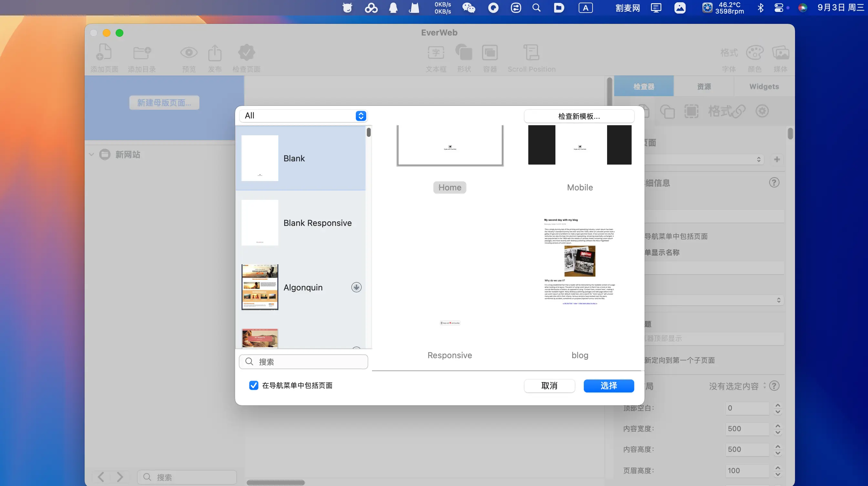This screenshot has height=486, width=868.
Task: Uncheck include page in navigation menu checkbox
Action: (253, 385)
